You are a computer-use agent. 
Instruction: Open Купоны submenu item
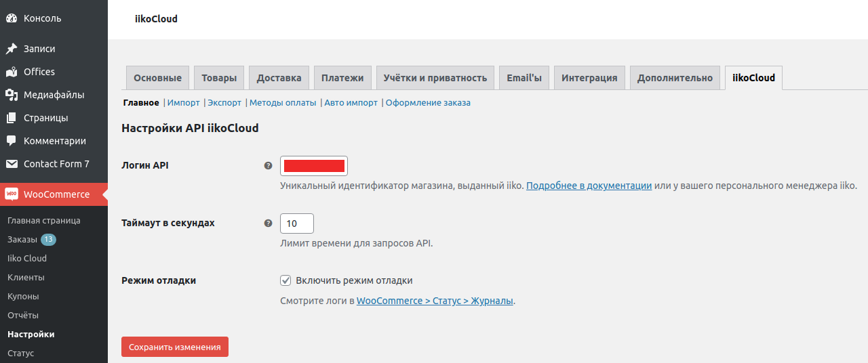click(x=23, y=297)
